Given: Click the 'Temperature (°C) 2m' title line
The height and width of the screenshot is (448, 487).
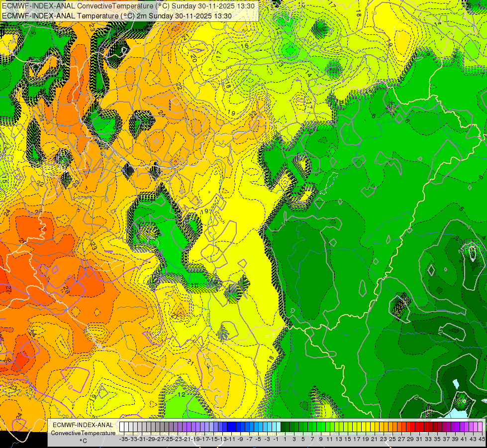Looking at the screenshot, I should tap(117, 16).
